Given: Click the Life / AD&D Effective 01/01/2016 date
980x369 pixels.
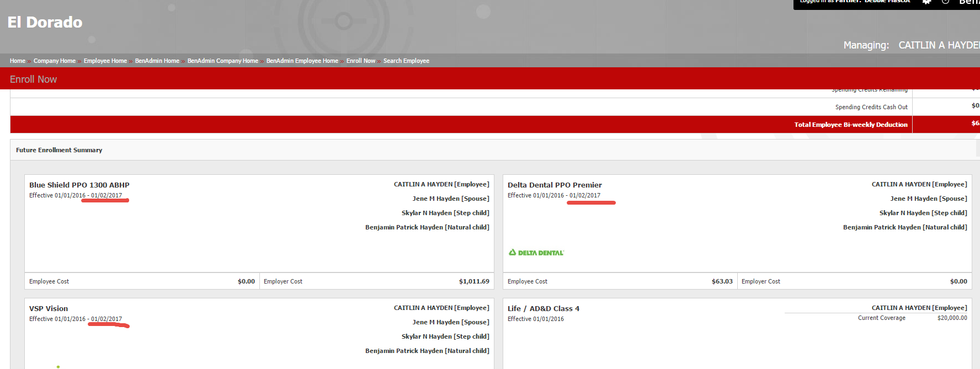Looking at the screenshot, I should tap(536, 319).
